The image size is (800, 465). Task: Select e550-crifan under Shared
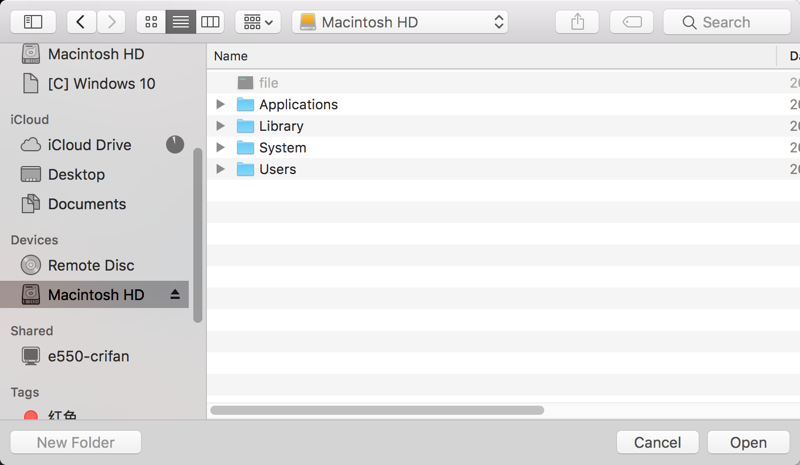94,356
